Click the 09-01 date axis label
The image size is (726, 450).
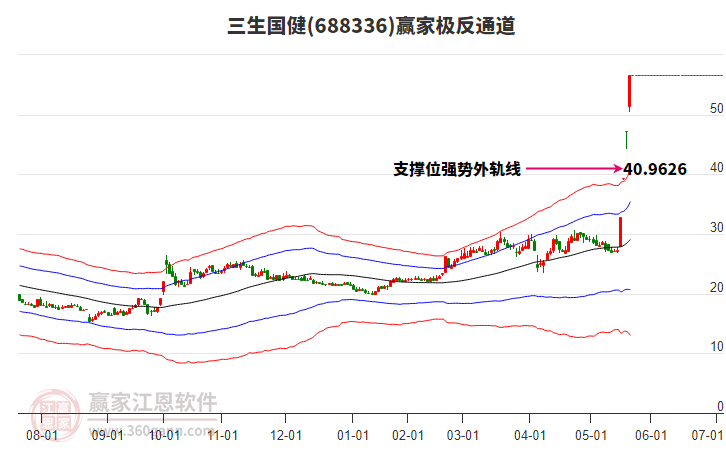[x=107, y=435]
